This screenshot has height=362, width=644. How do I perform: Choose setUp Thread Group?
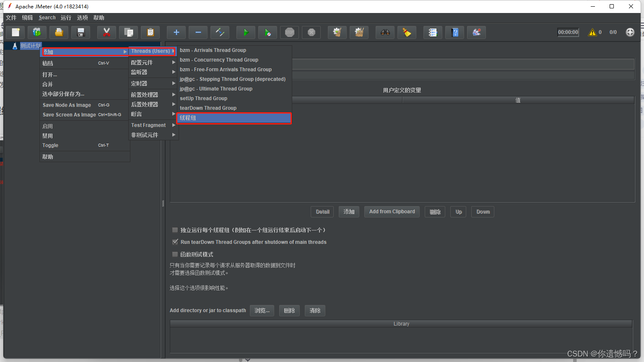[234, 98]
